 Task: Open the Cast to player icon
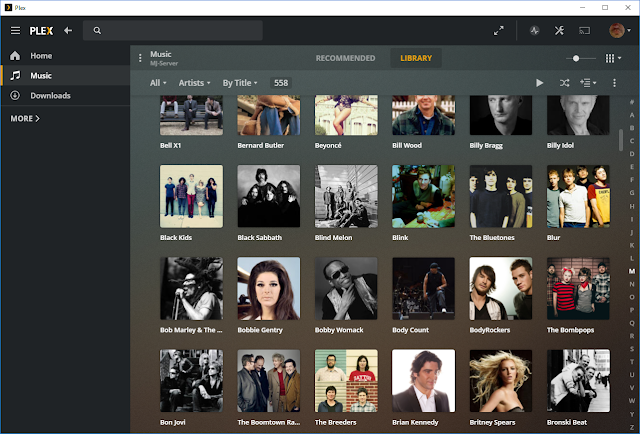584,31
